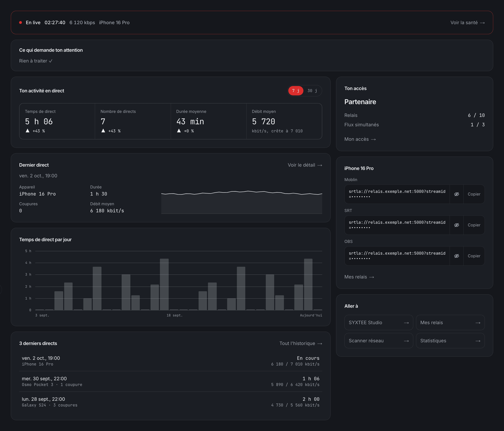
Task: Reveal the Moblin stream URL with eye icon
Action: click(x=457, y=194)
